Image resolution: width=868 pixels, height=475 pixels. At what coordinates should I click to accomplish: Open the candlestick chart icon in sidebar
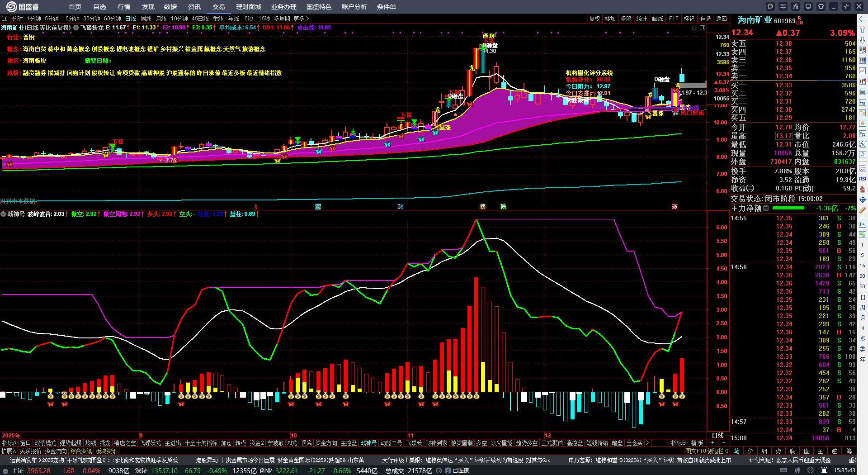[x=863, y=82]
